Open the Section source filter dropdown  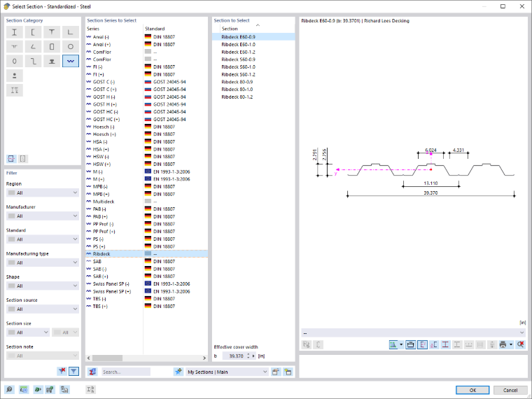pyautogui.click(x=43, y=309)
